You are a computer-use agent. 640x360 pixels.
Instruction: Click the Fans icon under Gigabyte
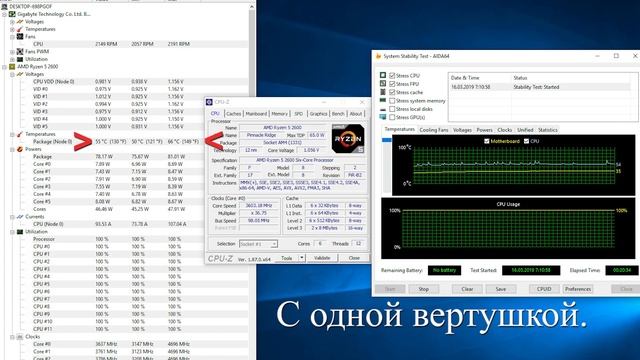tap(20, 36)
